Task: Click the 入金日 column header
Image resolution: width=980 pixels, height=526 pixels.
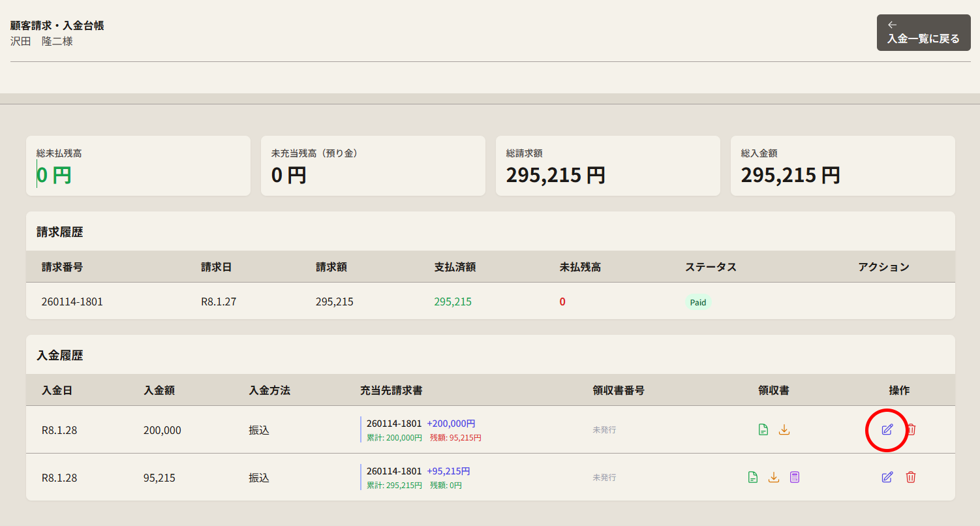Action: (57, 390)
